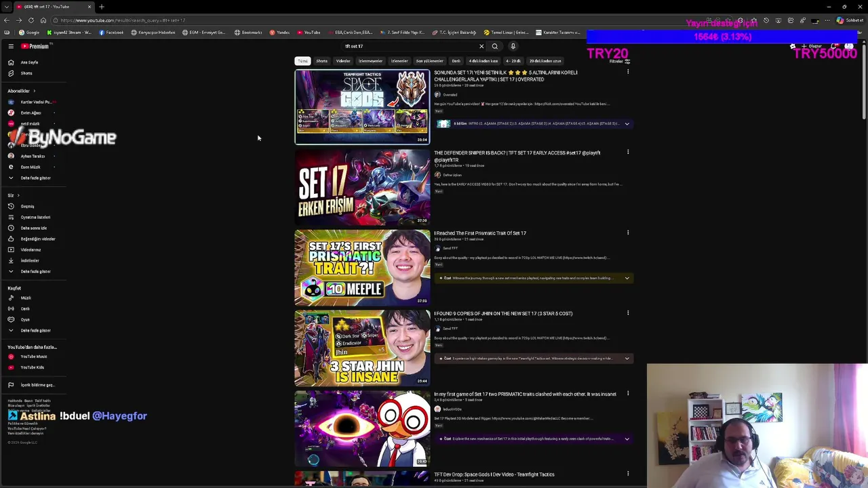Open the 3 Star Jhin Is Insane thumbnail
868x488 pixels.
[x=362, y=348]
